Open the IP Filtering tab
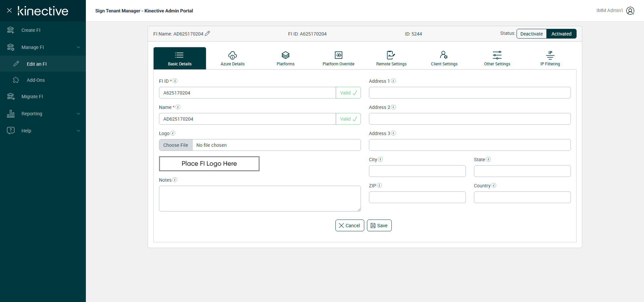 pyautogui.click(x=550, y=58)
